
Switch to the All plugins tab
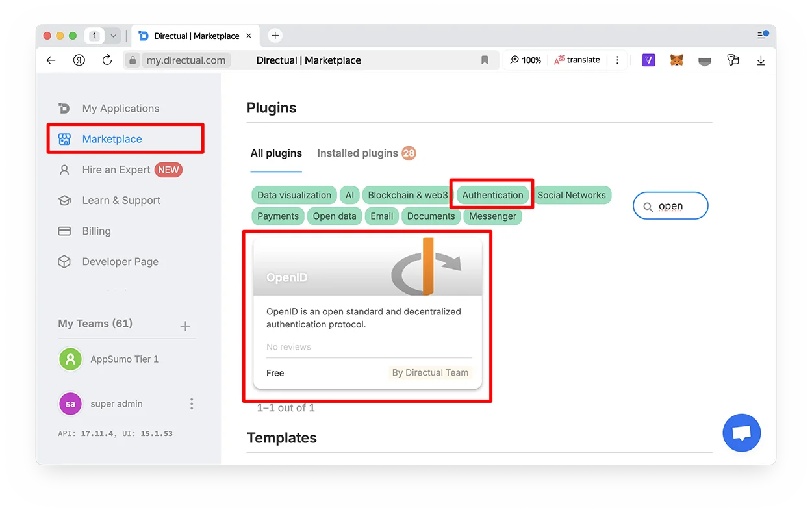[x=276, y=153]
